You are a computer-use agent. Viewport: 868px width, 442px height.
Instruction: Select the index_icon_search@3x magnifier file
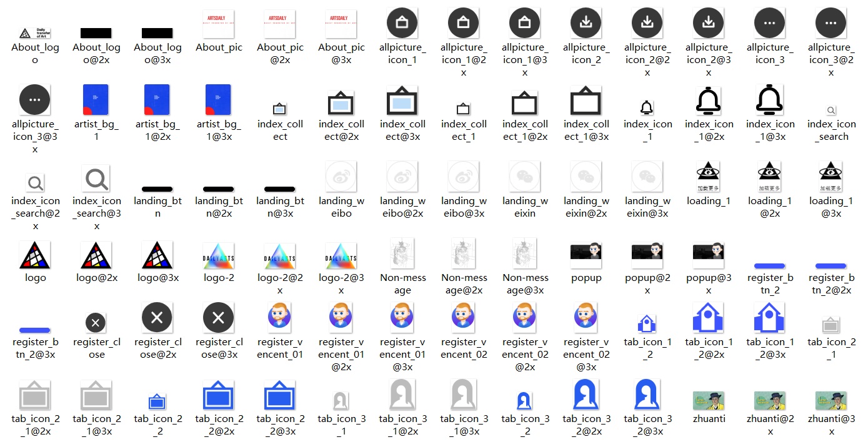[96, 179]
